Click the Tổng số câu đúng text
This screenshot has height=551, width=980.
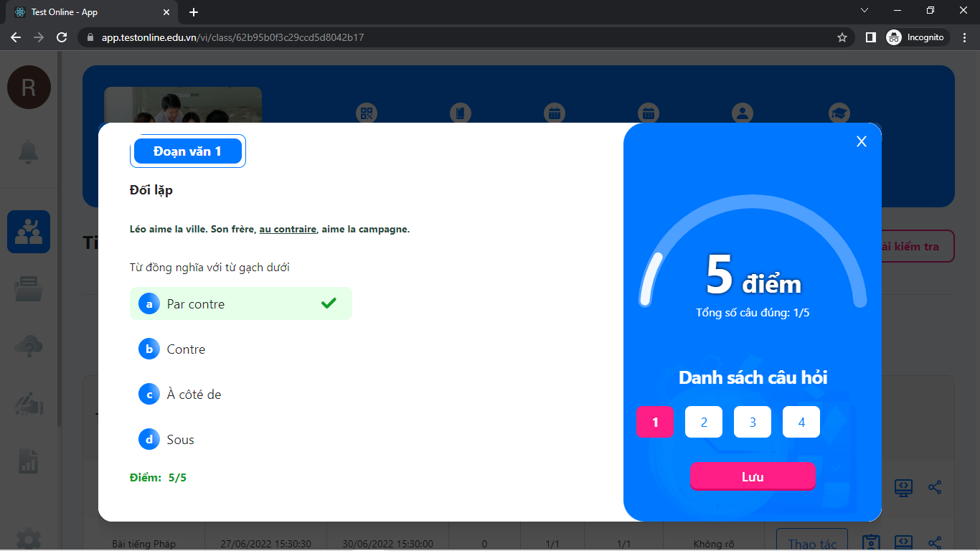753,313
